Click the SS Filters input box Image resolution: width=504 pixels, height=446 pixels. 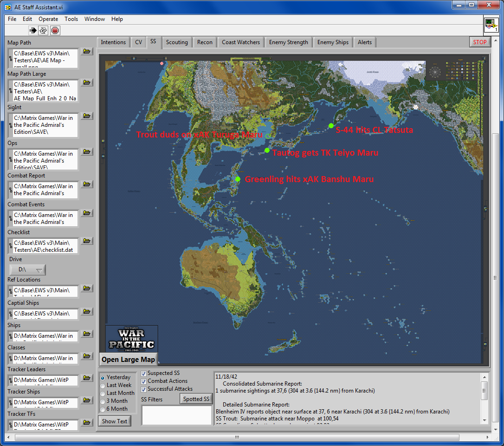[x=176, y=415]
